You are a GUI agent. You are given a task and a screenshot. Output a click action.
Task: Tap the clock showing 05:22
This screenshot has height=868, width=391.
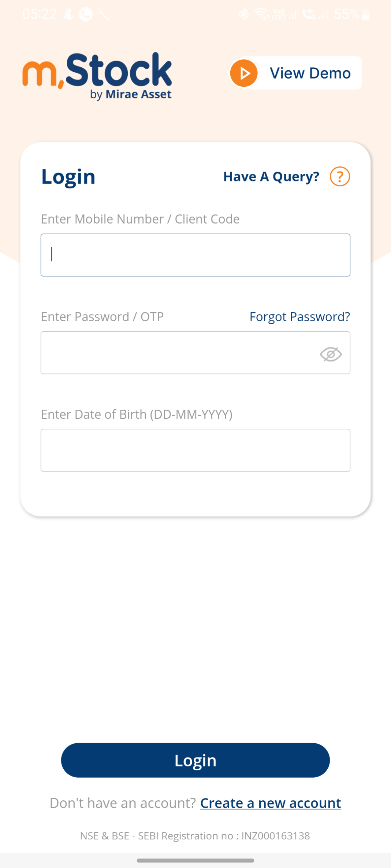pos(40,13)
